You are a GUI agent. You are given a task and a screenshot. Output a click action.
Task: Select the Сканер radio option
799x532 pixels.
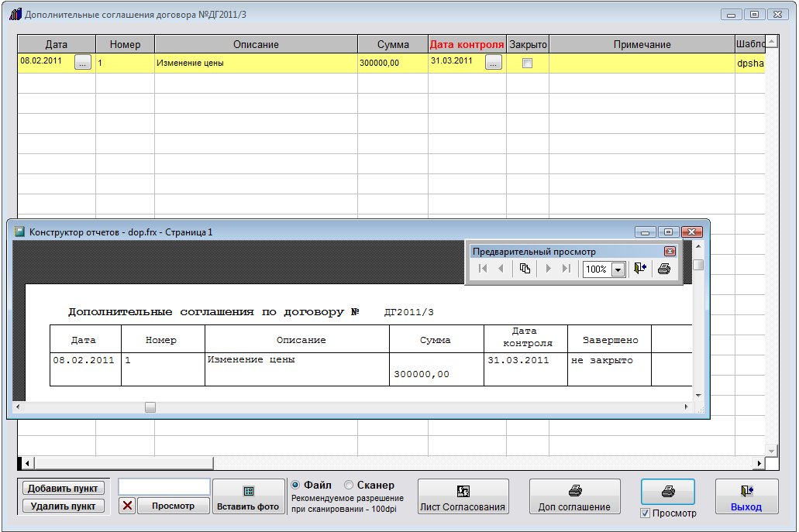click(x=349, y=485)
